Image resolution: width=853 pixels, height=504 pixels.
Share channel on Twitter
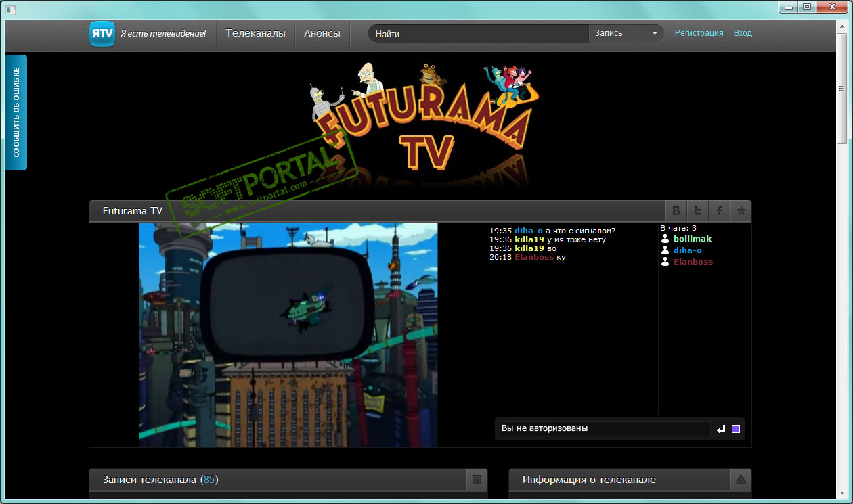point(698,211)
